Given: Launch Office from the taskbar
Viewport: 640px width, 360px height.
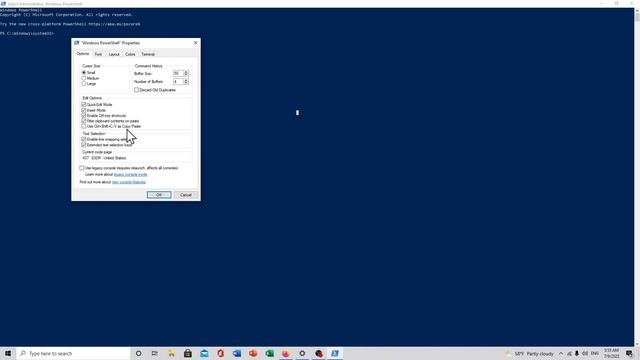Looking at the screenshot, I should coord(220,353).
